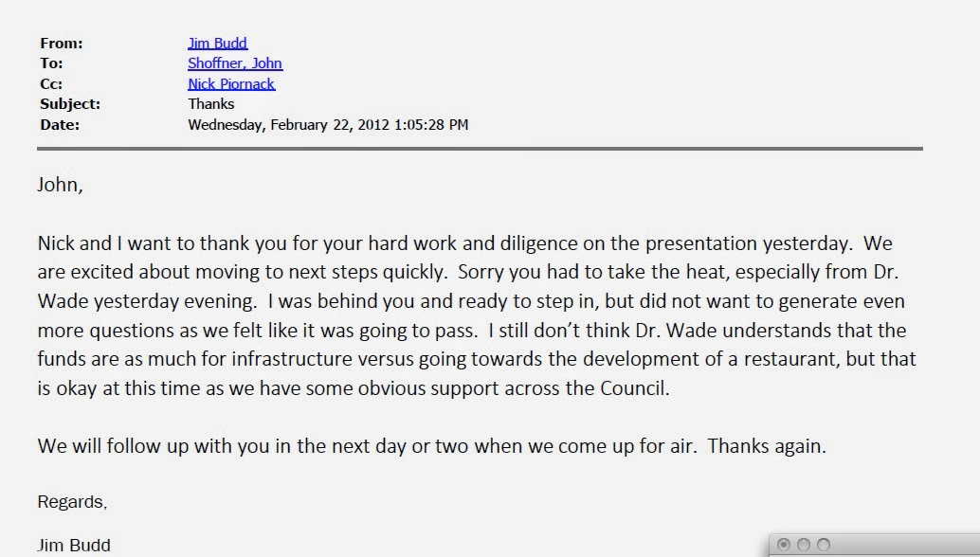This screenshot has width=980, height=557.
Task: Click the Subject text "Thanks"
Action: [x=211, y=103]
